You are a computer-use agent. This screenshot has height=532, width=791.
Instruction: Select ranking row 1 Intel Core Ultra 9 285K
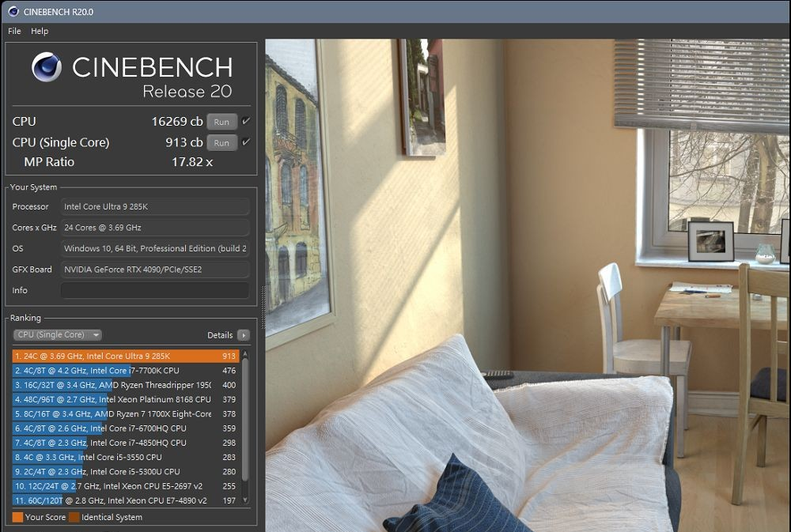[126, 356]
